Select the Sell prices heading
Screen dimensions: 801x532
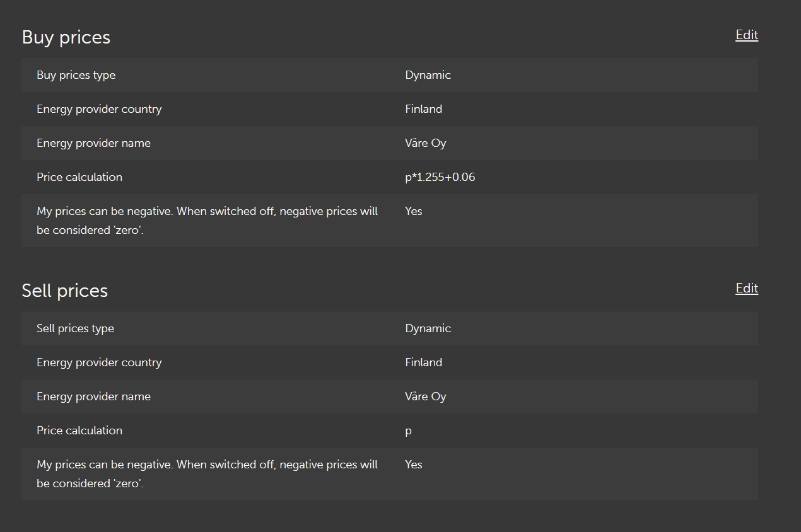(65, 291)
